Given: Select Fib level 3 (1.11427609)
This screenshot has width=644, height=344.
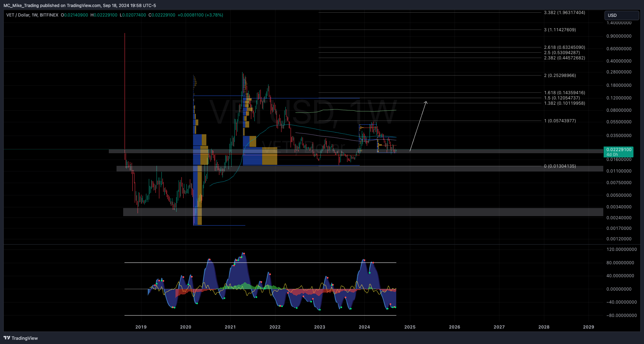Looking at the screenshot, I should (560, 30).
